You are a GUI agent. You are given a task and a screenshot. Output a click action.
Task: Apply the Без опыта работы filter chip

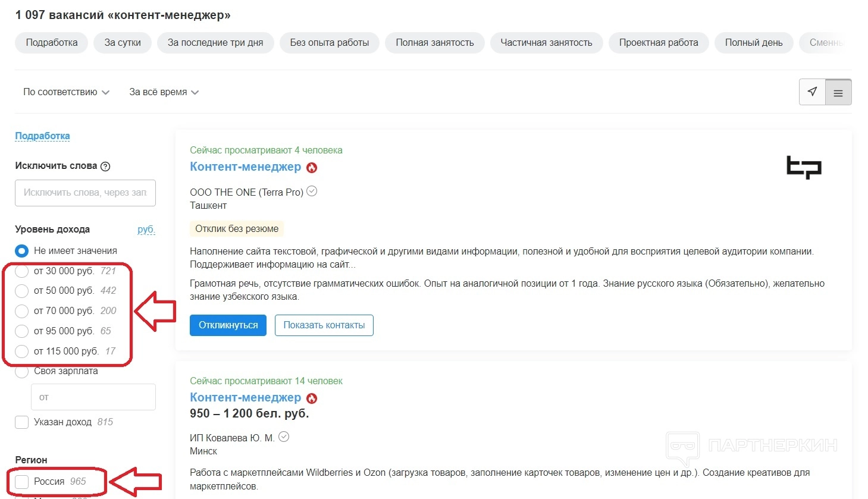(329, 43)
